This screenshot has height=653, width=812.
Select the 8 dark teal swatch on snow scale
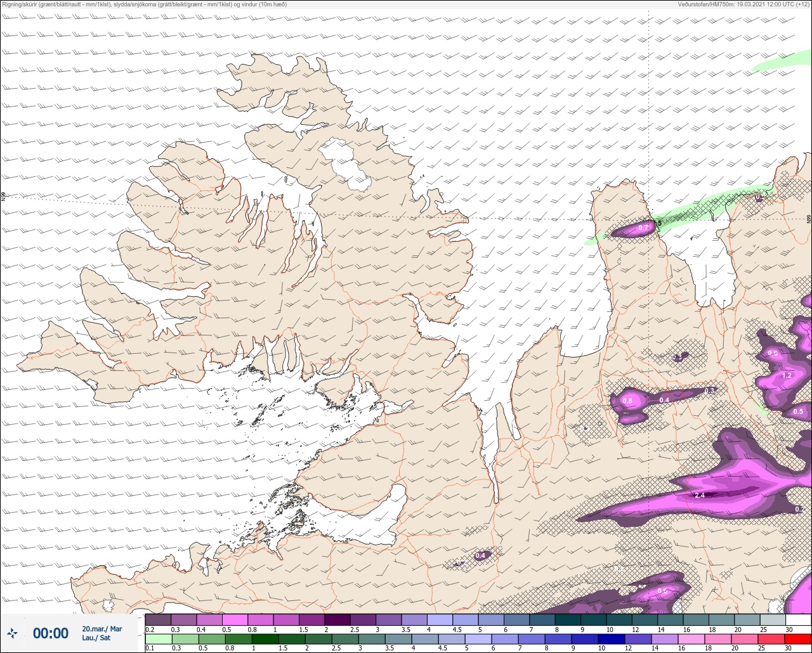point(568,619)
